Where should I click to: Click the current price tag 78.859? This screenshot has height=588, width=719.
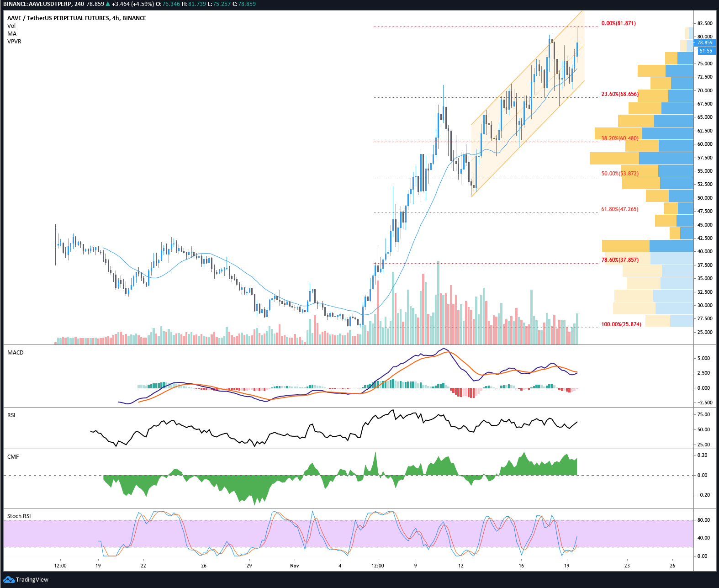tap(704, 43)
